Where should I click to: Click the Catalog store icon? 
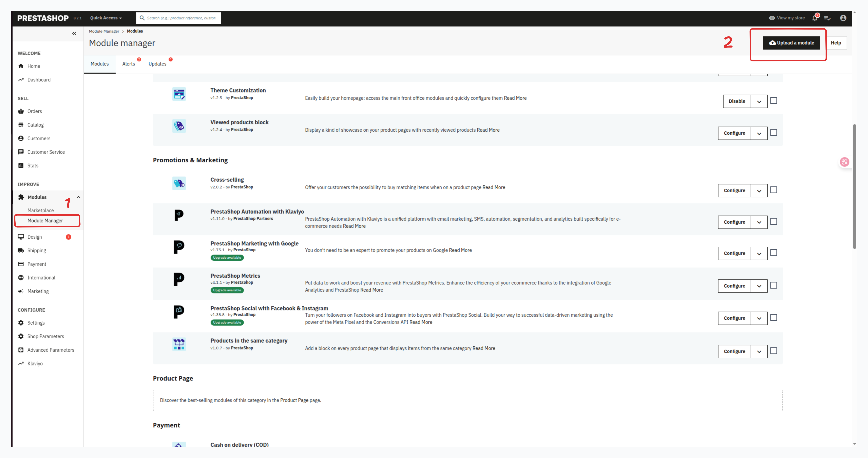click(x=21, y=125)
